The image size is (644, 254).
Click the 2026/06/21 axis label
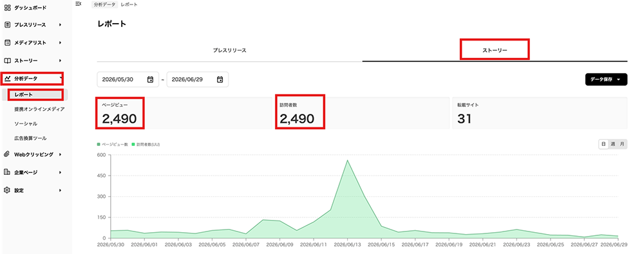point(482,244)
